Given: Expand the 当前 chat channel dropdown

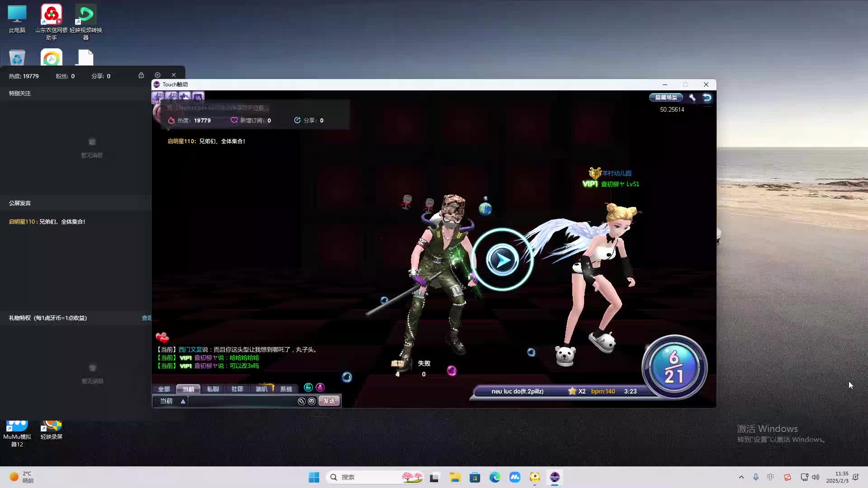Looking at the screenshot, I should pos(183,401).
